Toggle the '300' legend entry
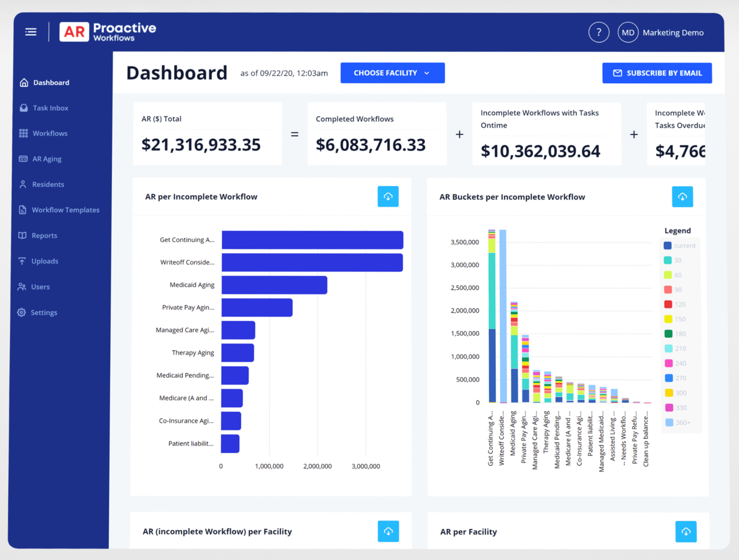Screen dimensions: 739x560 click(x=675, y=393)
